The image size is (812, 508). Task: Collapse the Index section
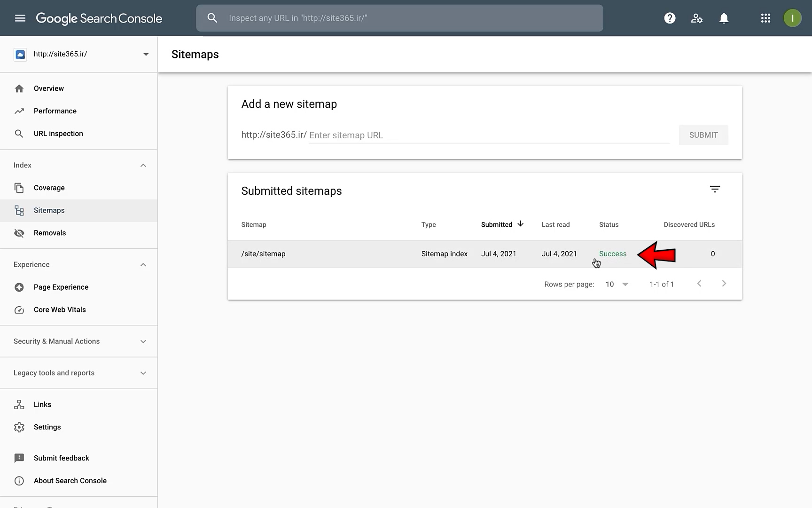[143, 166]
